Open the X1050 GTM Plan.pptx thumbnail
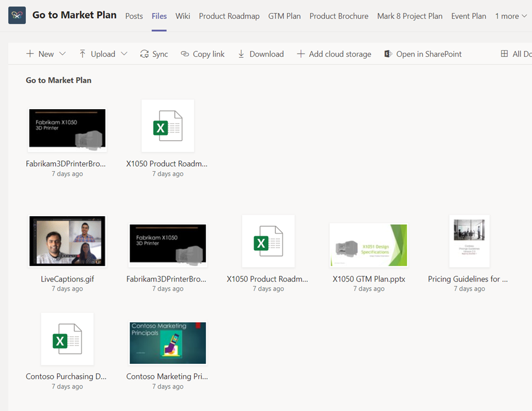The height and width of the screenshot is (411, 532). click(369, 245)
